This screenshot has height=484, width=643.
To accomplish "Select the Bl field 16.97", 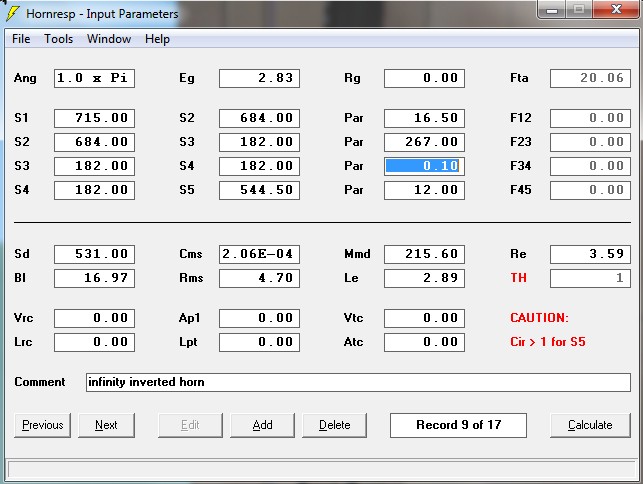I will tap(94, 279).
